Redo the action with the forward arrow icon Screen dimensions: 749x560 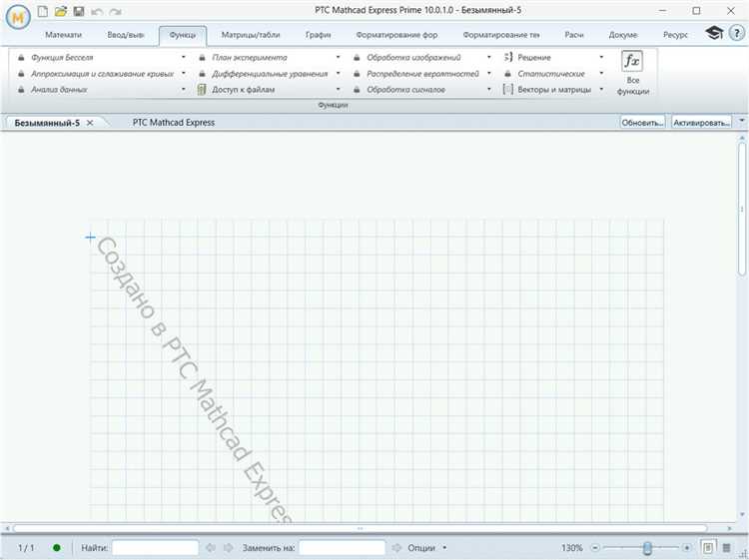pyautogui.click(x=115, y=11)
